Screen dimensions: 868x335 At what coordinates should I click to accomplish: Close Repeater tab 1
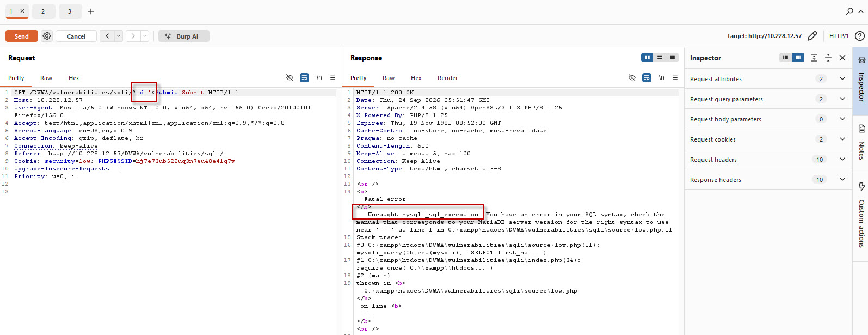[22, 11]
